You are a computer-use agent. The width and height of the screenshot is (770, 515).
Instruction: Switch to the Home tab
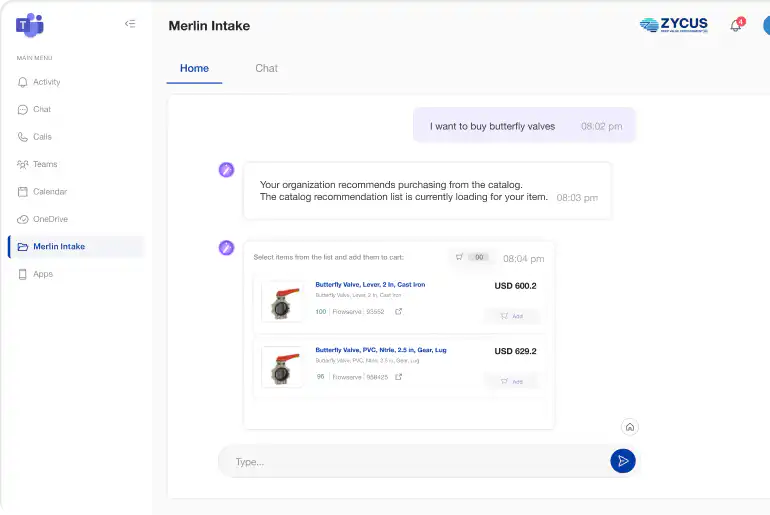(x=194, y=69)
